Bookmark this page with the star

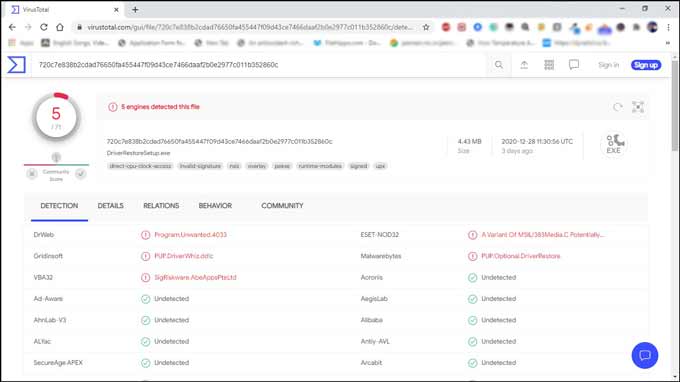pyautogui.click(x=426, y=27)
